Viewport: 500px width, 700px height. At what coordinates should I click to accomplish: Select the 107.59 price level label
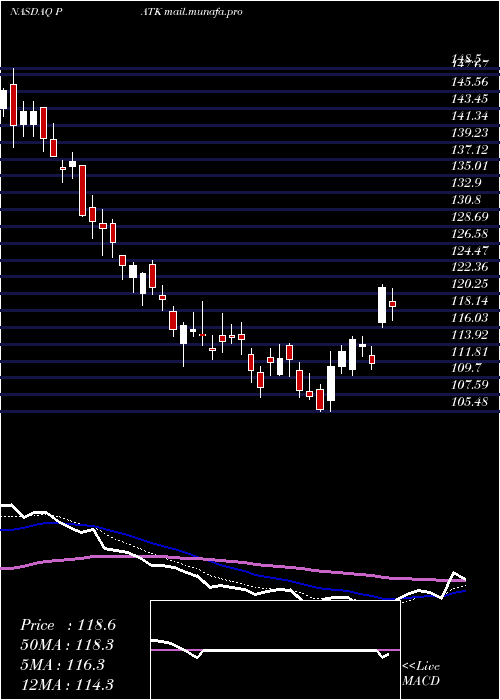(x=470, y=385)
